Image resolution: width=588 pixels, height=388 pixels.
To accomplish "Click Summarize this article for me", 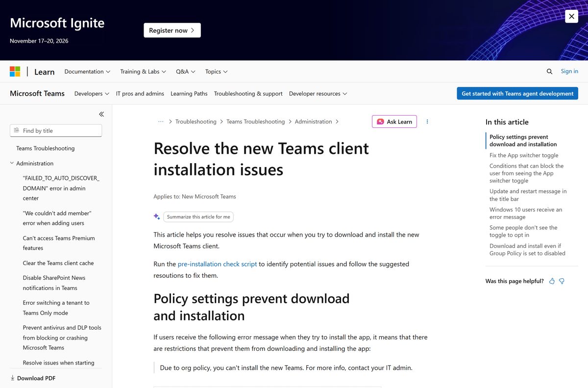I will [x=198, y=217].
